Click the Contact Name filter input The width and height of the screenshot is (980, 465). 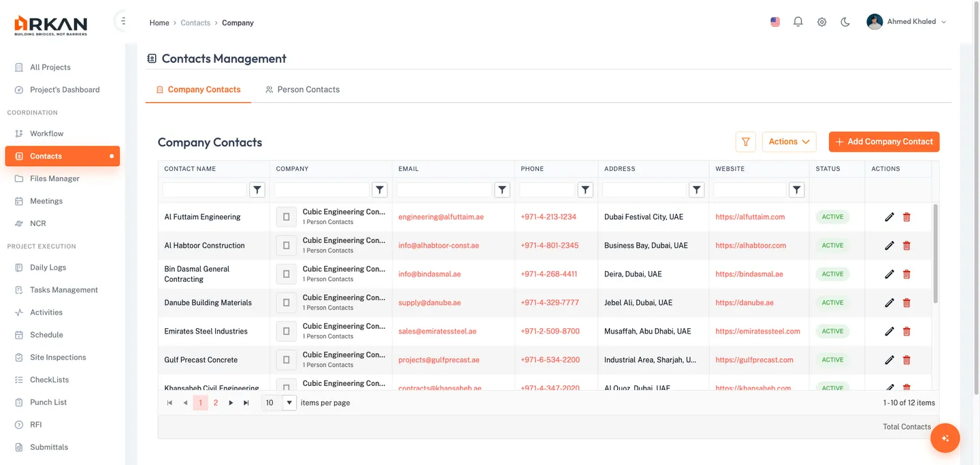(204, 191)
